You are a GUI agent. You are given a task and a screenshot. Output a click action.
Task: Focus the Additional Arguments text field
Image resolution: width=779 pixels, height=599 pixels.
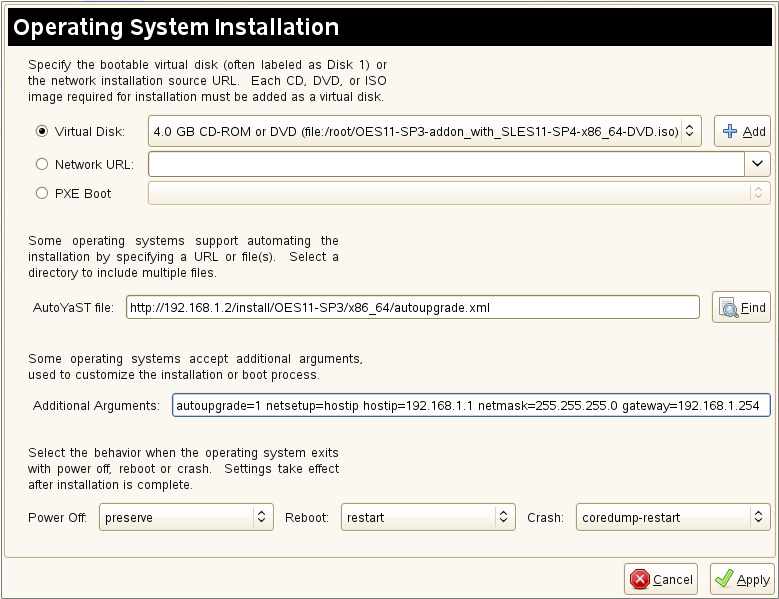coord(470,405)
